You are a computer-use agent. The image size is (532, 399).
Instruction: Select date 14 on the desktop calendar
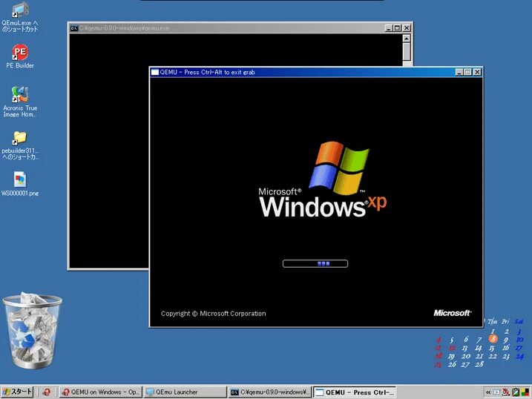(479, 348)
